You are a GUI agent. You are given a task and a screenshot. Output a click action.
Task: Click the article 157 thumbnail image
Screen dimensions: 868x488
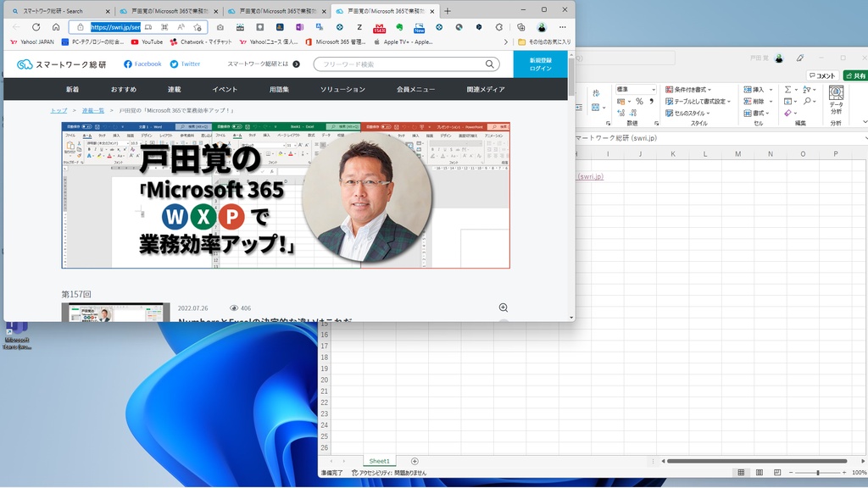tap(115, 313)
